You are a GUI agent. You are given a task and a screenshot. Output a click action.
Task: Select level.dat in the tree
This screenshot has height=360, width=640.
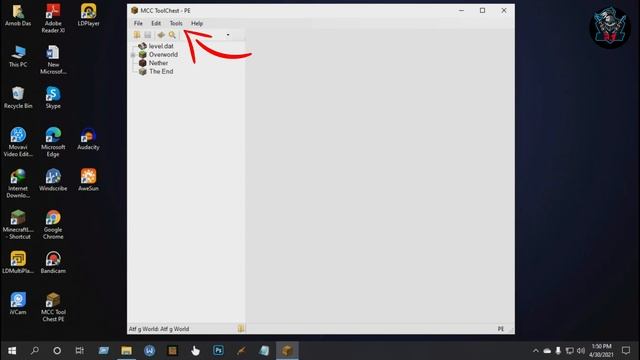coord(161,46)
